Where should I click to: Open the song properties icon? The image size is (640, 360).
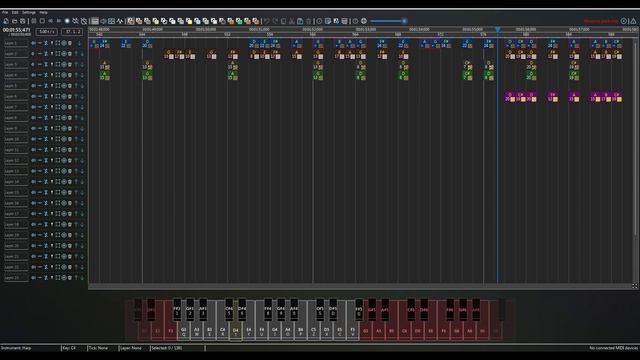328,21
